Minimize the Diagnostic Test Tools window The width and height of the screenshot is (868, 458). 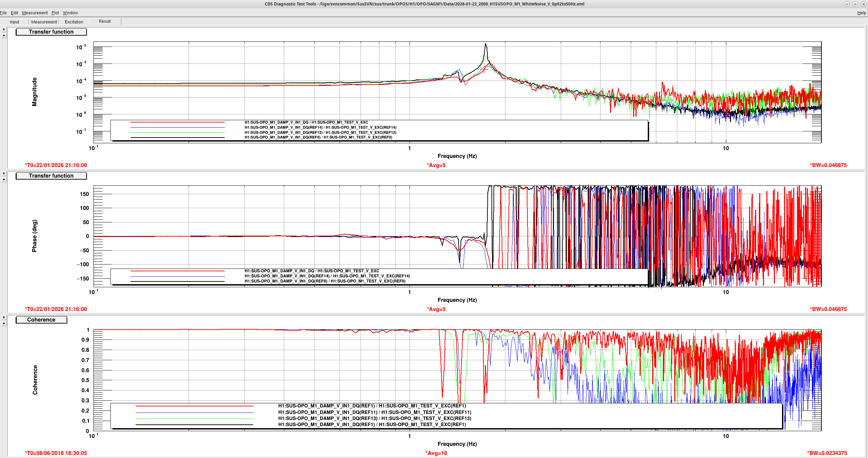[x=847, y=4]
